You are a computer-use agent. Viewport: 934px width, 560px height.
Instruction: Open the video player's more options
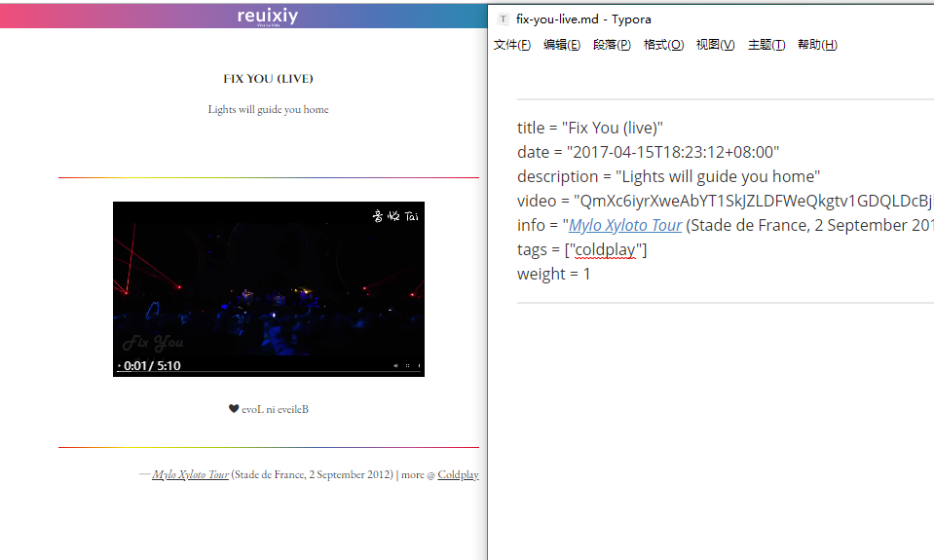tap(419, 366)
